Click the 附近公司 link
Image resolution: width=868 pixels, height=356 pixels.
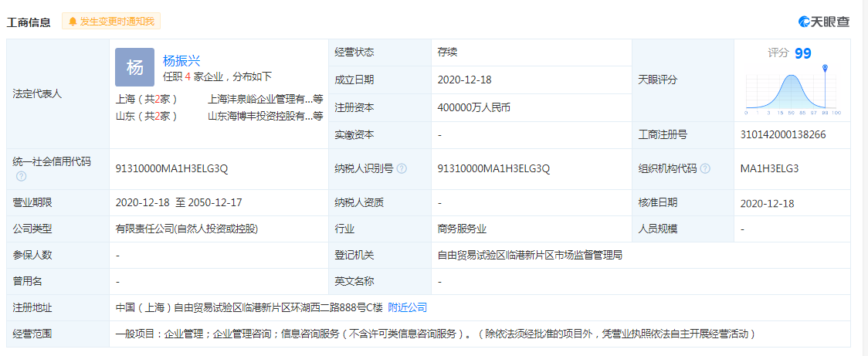point(407,307)
